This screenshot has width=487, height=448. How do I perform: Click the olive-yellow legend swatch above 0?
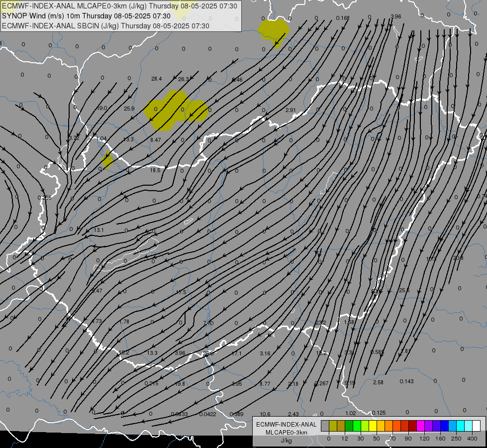pos(333,426)
